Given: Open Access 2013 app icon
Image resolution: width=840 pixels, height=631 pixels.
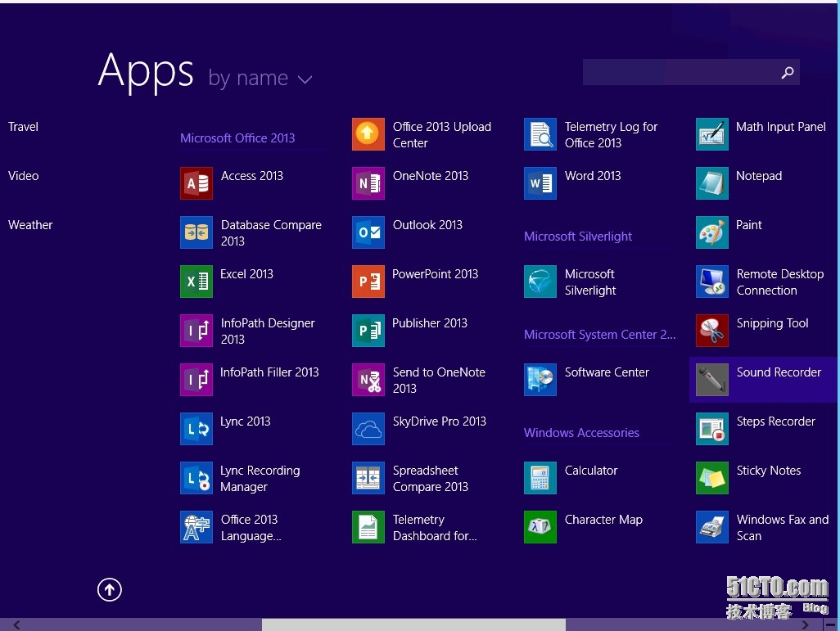Looking at the screenshot, I should 196,183.
